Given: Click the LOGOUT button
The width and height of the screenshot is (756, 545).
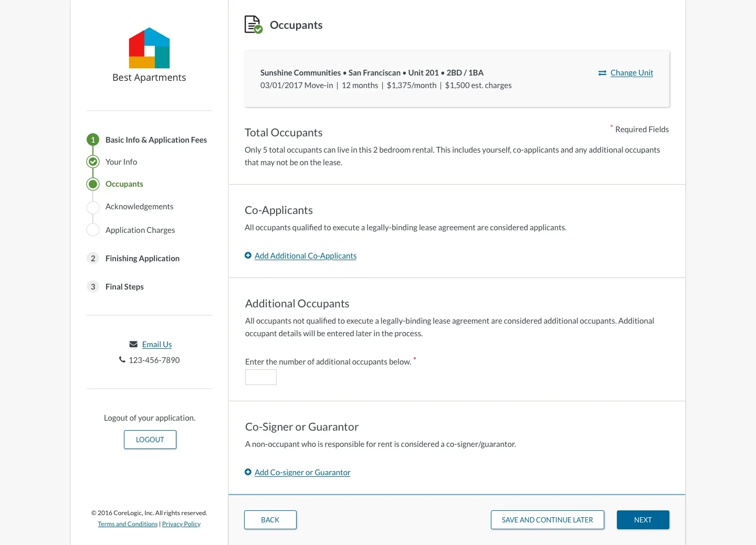Looking at the screenshot, I should click(x=150, y=440).
